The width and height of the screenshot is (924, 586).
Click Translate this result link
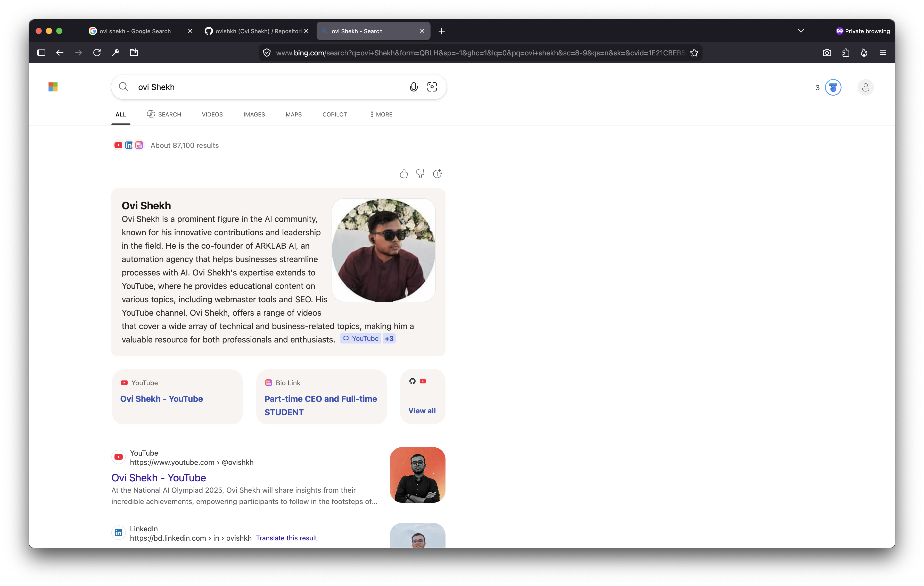coord(287,538)
